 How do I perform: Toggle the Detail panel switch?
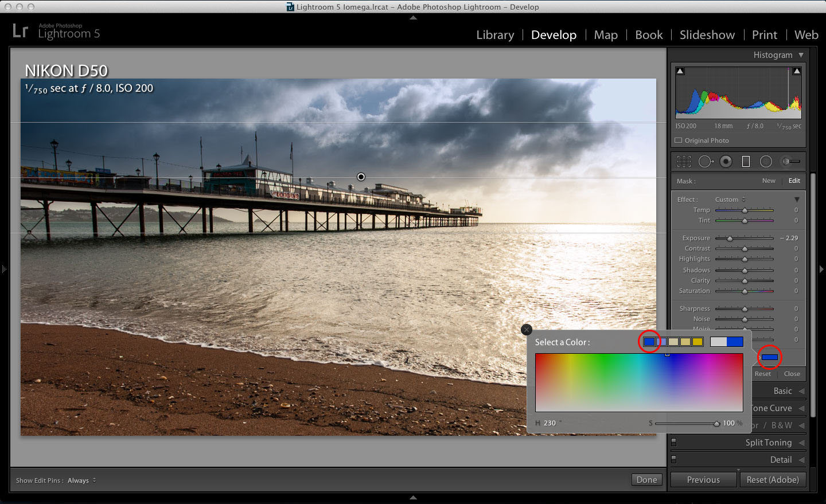pyautogui.click(x=675, y=459)
